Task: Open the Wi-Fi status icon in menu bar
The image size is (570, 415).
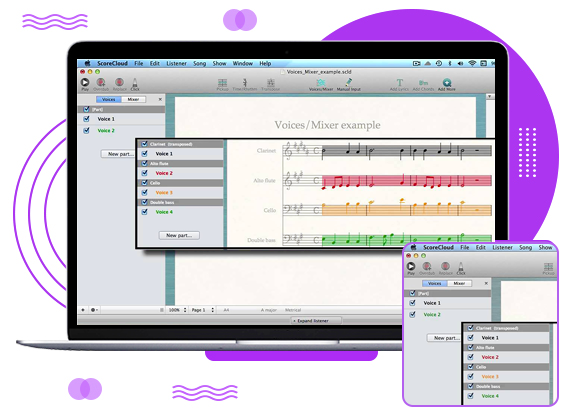Action: pyautogui.click(x=472, y=63)
